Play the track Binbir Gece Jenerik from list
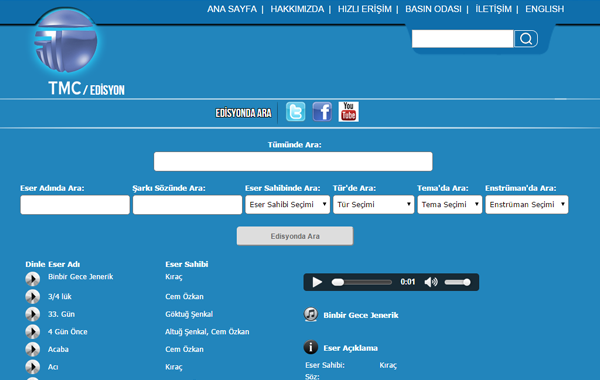 tap(33, 279)
